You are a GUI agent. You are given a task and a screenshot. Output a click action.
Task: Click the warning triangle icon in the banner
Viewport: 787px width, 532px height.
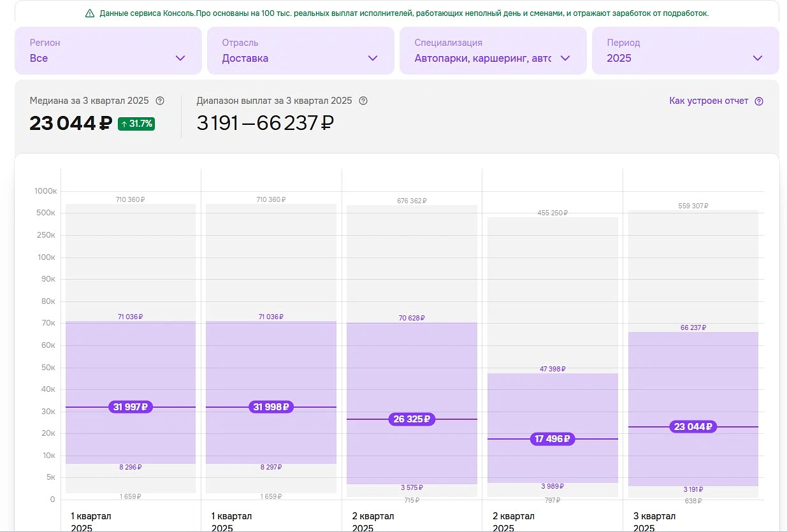pyautogui.click(x=90, y=13)
